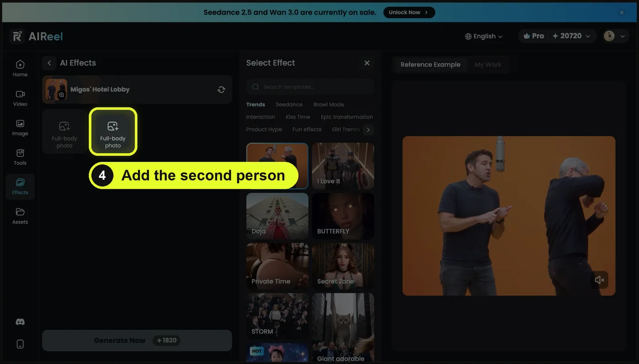Select the Doja effect thumbnail
This screenshot has height=364, width=639.
coord(278,216)
